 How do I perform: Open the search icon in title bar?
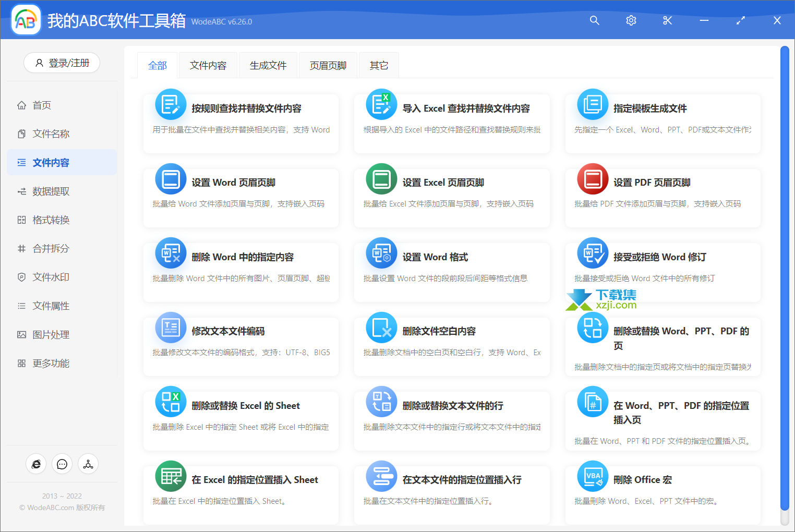pyautogui.click(x=594, y=20)
